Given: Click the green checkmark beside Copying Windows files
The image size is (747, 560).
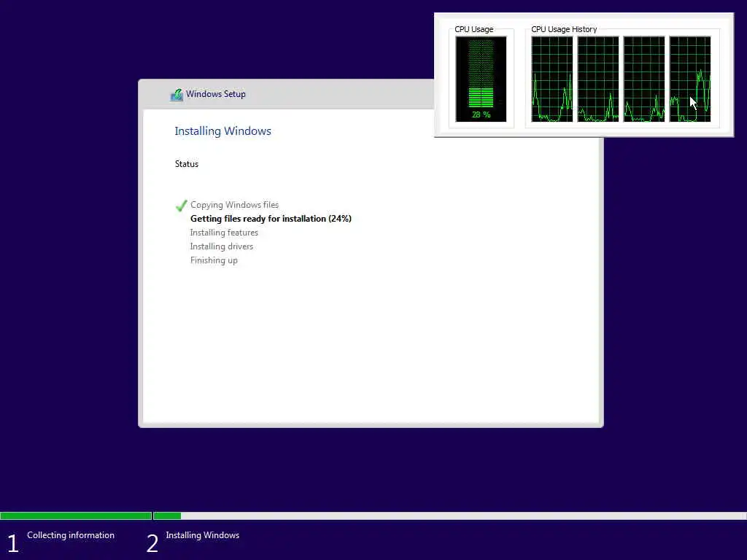Looking at the screenshot, I should click(181, 206).
